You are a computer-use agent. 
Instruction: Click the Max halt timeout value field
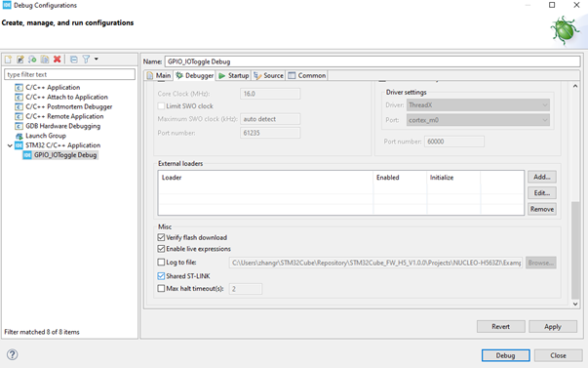(x=246, y=289)
